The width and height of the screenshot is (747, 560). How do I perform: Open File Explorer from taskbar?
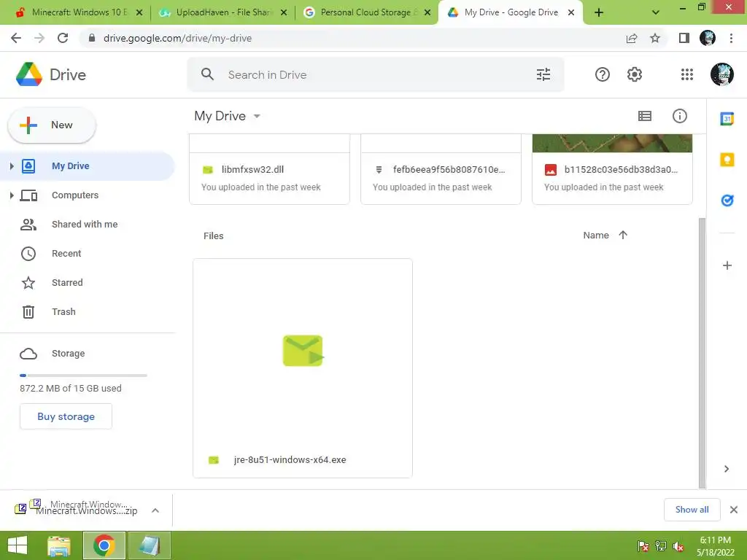(x=59, y=545)
